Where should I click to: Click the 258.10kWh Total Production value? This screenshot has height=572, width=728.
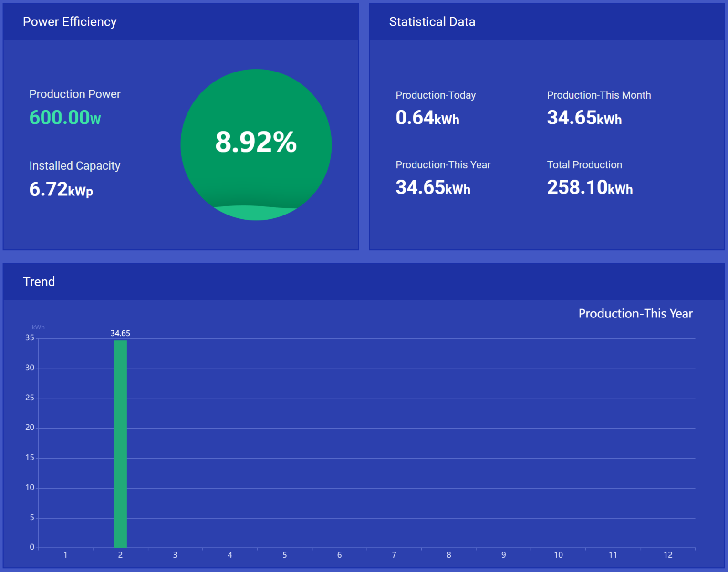point(590,187)
